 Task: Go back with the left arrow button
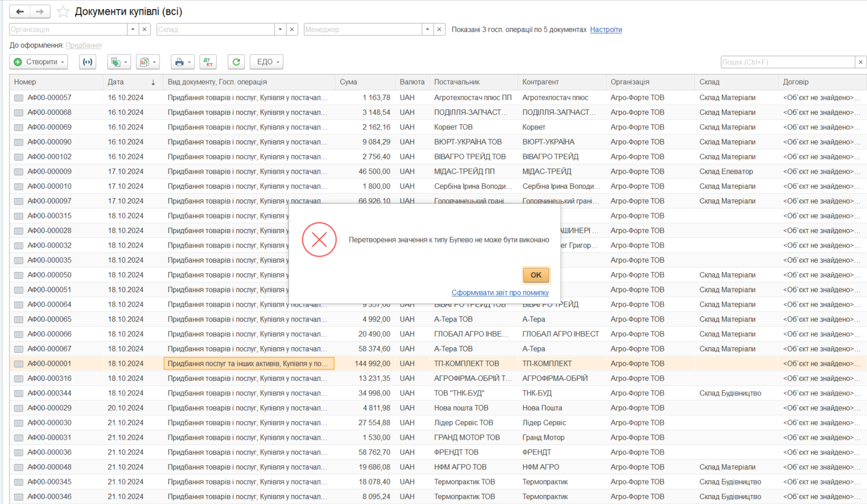(x=20, y=12)
